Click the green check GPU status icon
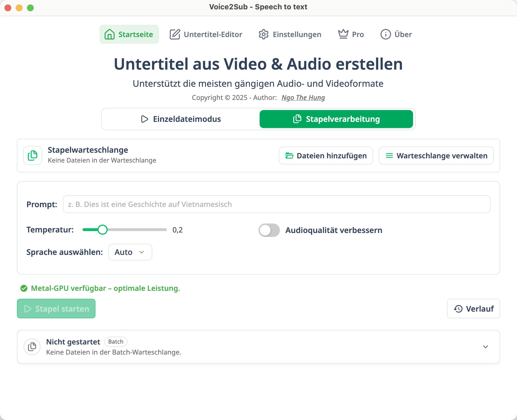The width and height of the screenshot is (517, 420). coord(24,288)
